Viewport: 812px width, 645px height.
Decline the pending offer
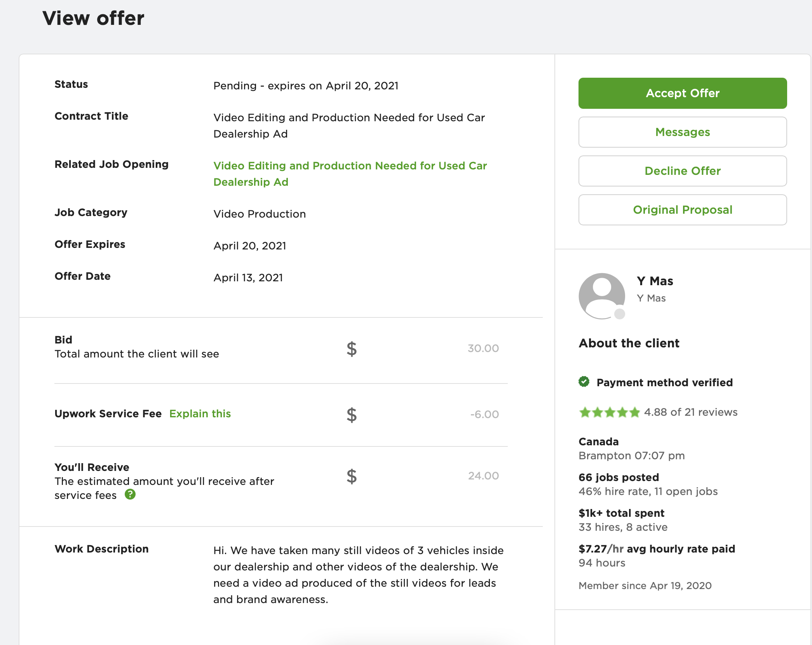point(682,171)
